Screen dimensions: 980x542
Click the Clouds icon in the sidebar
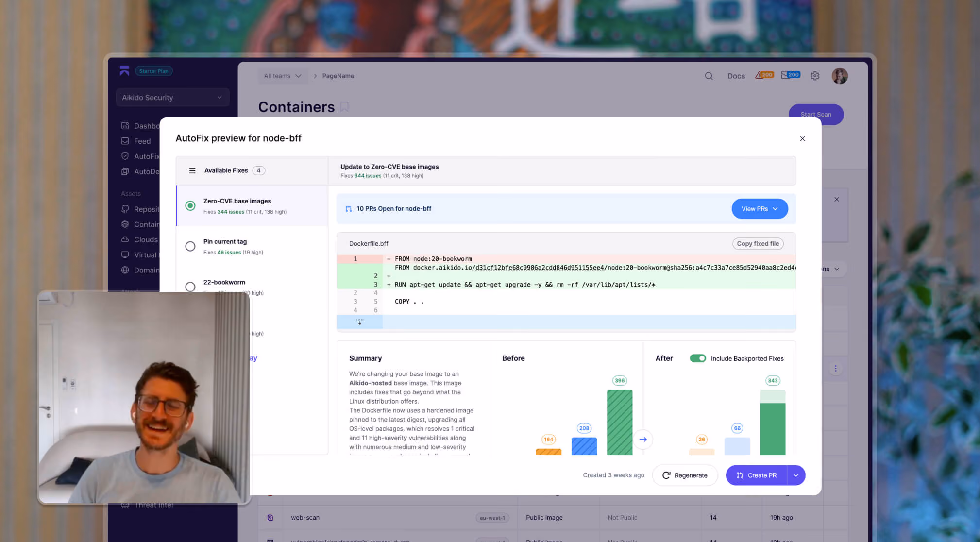point(125,239)
